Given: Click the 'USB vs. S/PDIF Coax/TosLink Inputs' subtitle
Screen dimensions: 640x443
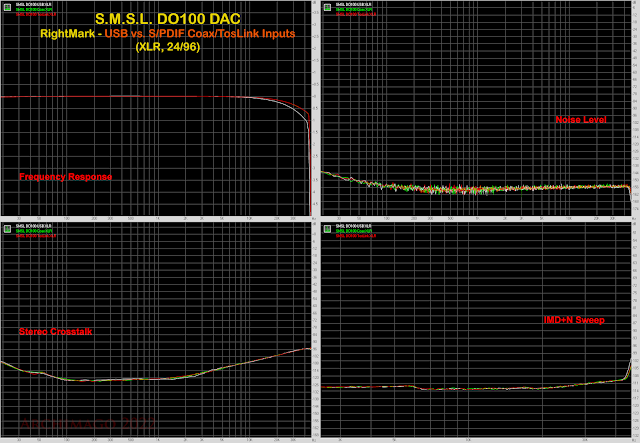Looking at the screenshot, I should point(200,33).
